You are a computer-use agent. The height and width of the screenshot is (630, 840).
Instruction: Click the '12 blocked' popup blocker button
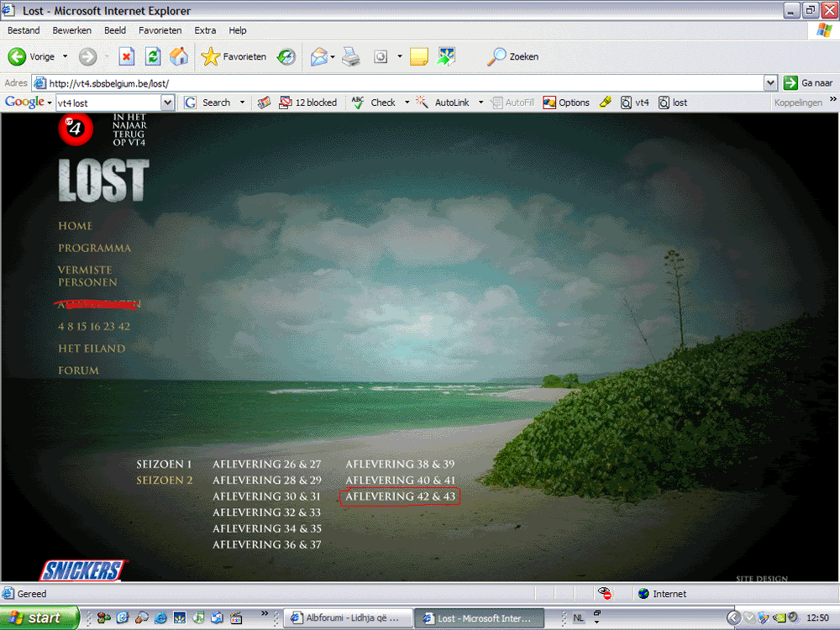coord(308,102)
